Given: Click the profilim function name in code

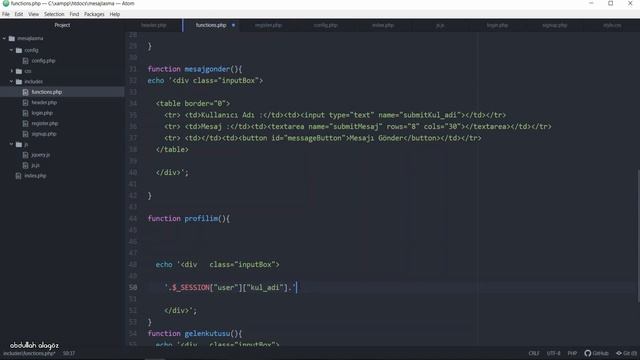Looking at the screenshot, I should tap(201, 219).
